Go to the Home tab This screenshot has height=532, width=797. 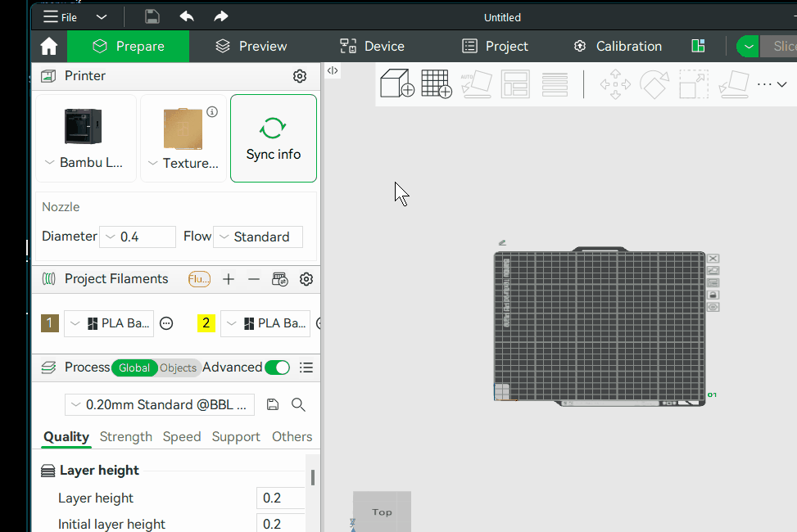(x=49, y=46)
